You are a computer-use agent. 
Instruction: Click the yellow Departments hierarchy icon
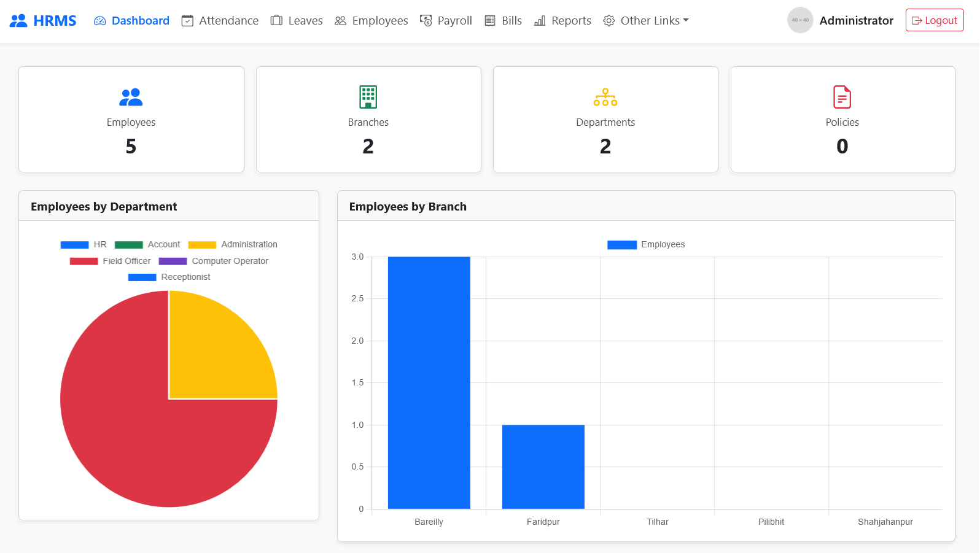[605, 97]
